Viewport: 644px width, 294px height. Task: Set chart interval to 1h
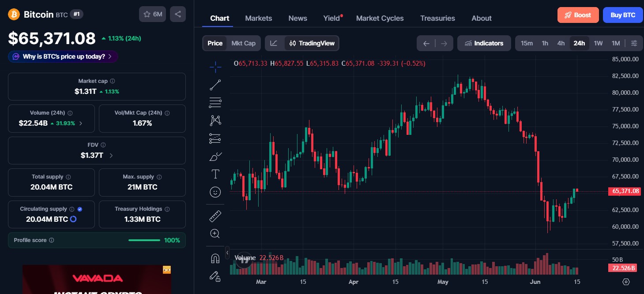click(x=545, y=43)
